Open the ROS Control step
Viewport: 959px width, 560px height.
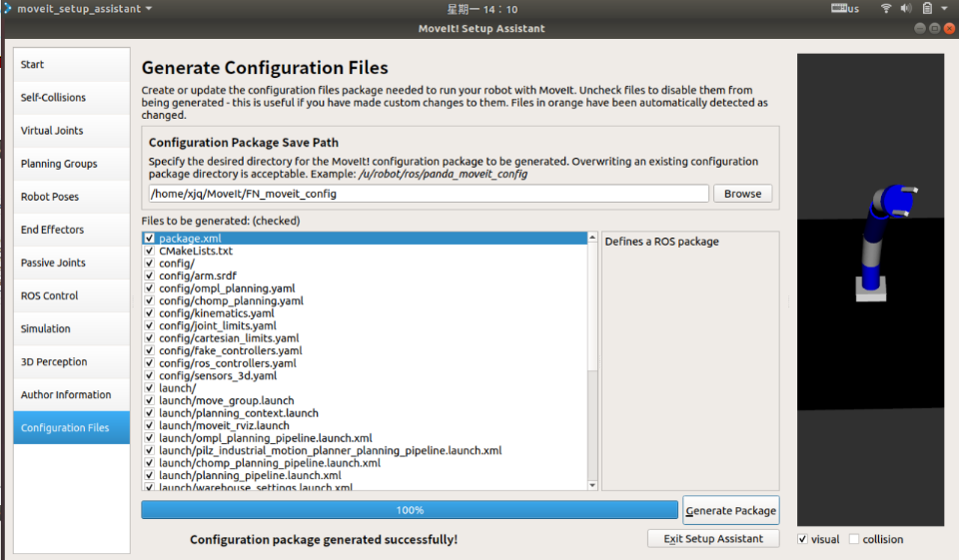72,295
